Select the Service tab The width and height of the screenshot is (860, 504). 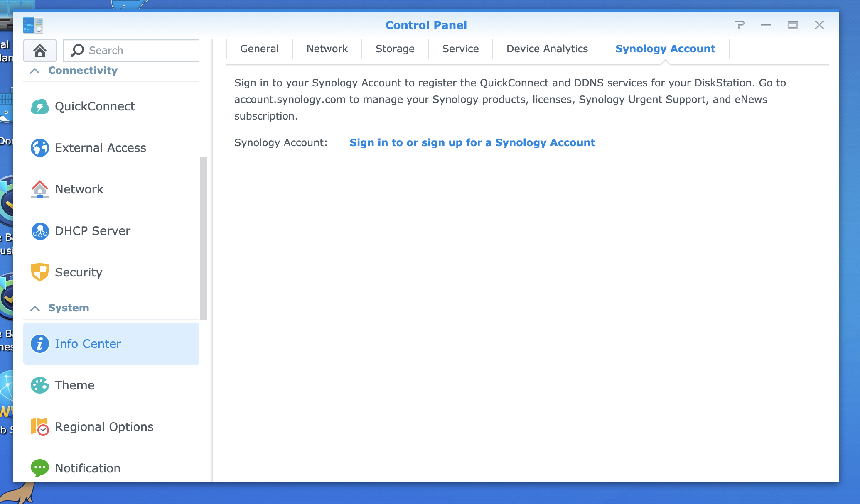click(460, 49)
